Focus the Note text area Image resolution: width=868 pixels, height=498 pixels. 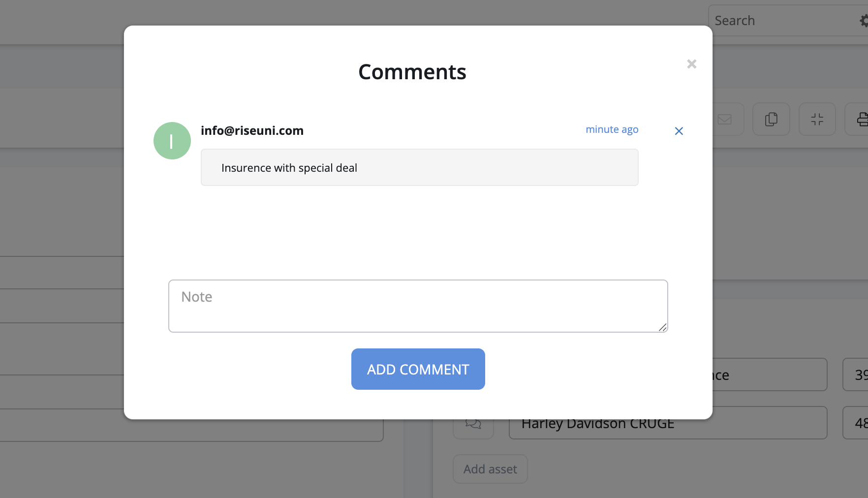[418, 306]
